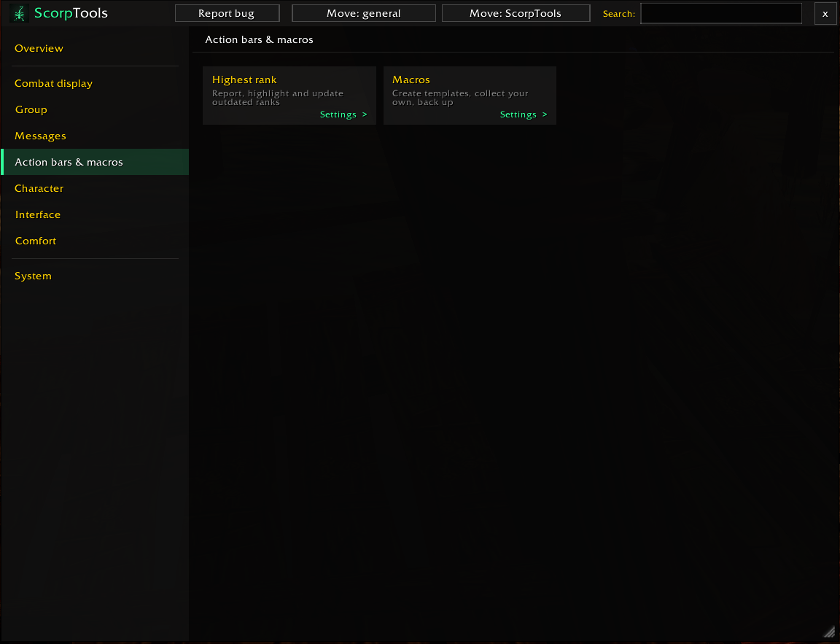Click the ScorpTools title text
The width and height of the screenshot is (840, 644).
pos(71,13)
